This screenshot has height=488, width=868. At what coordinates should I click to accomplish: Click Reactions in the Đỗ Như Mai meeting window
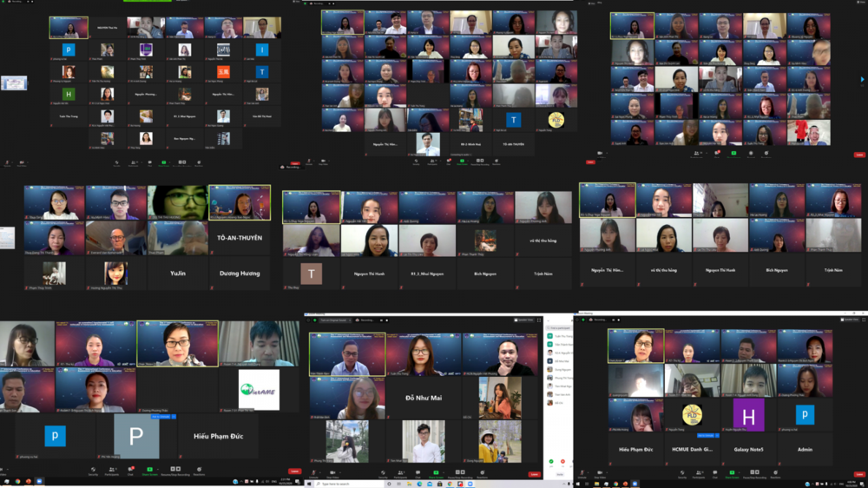click(483, 475)
